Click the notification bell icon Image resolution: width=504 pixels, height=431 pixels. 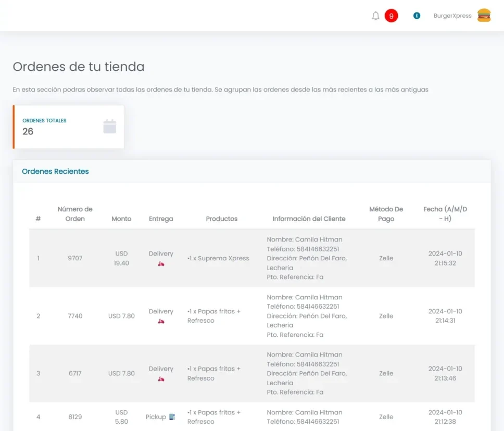[375, 16]
